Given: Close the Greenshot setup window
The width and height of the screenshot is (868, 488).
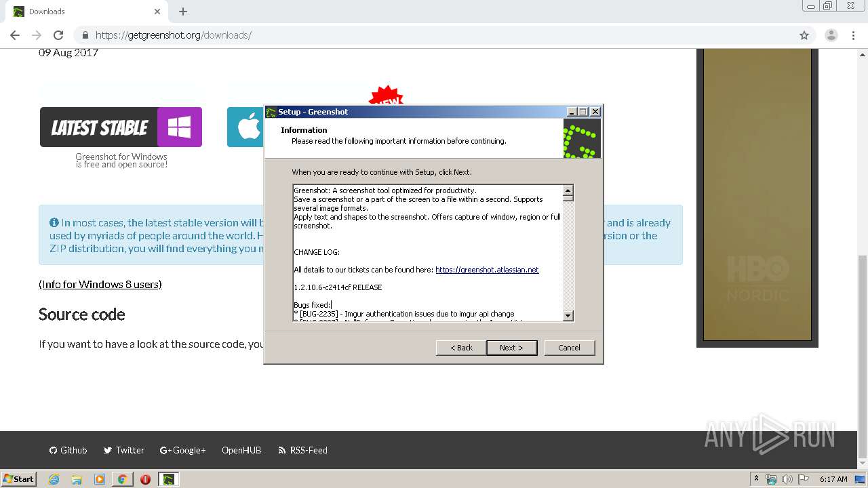Looking at the screenshot, I should pos(595,112).
